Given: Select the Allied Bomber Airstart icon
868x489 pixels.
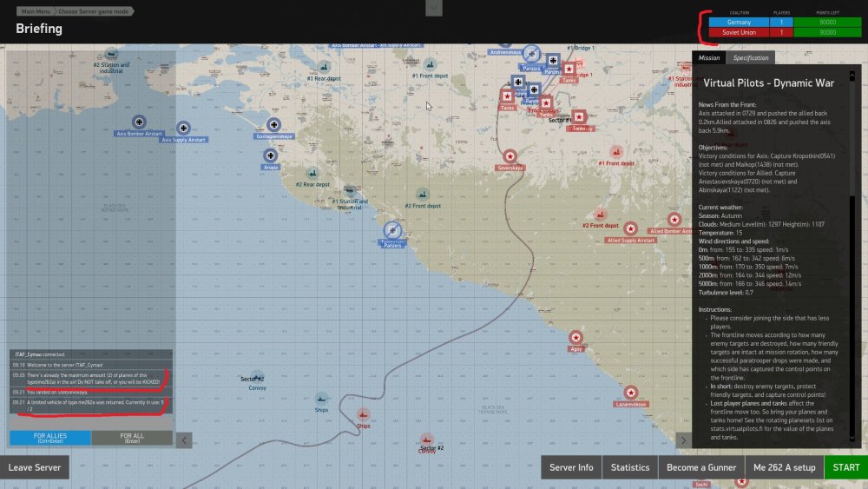Looking at the screenshot, I should tap(674, 219).
